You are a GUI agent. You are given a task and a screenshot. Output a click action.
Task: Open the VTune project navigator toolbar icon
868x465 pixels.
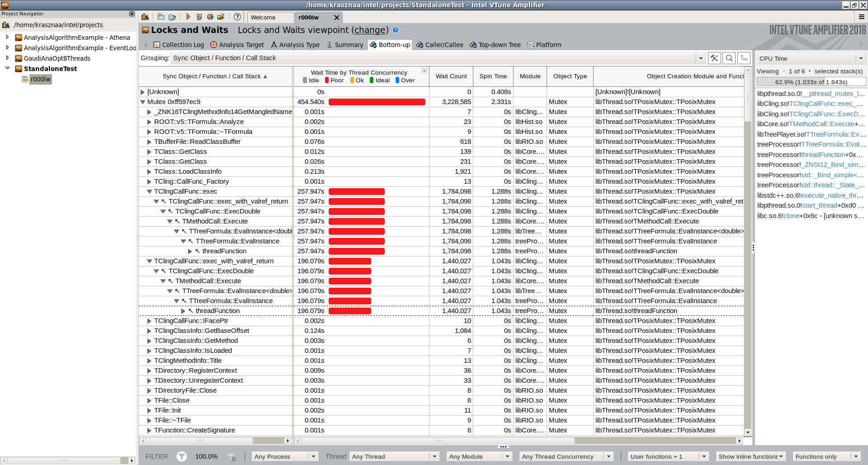[x=145, y=17]
